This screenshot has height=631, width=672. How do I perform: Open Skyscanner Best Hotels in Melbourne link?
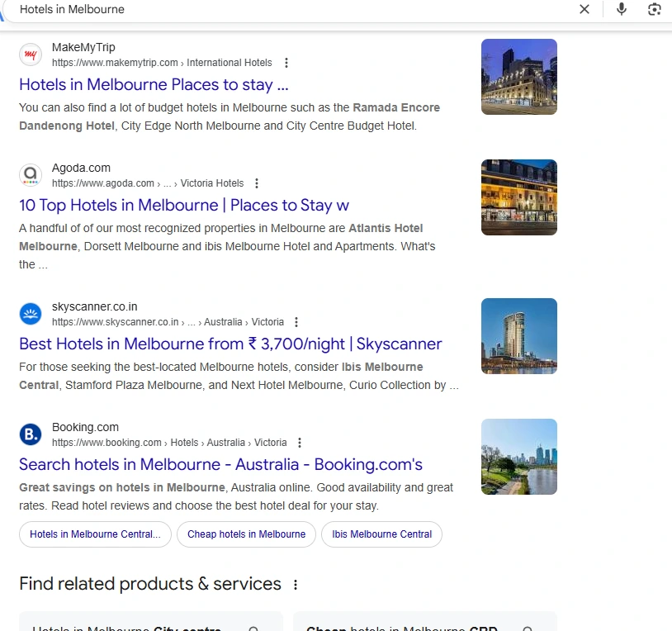click(230, 344)
